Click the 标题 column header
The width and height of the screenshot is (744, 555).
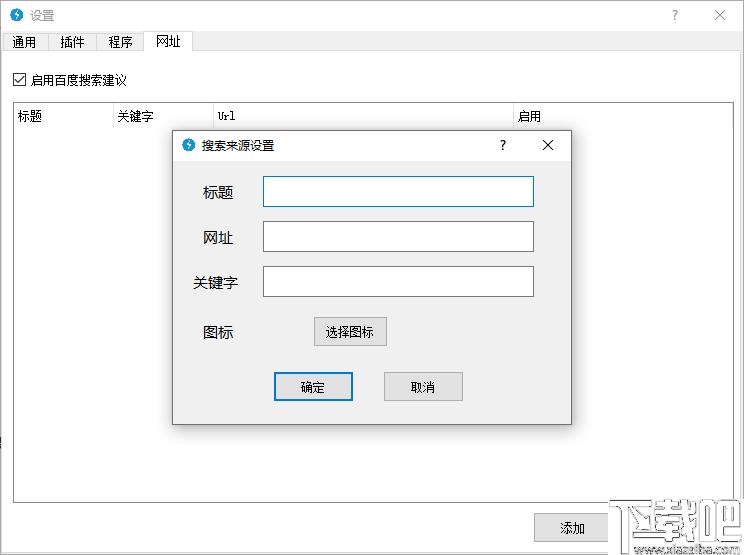pyautogui.click(x=63, y=116)
